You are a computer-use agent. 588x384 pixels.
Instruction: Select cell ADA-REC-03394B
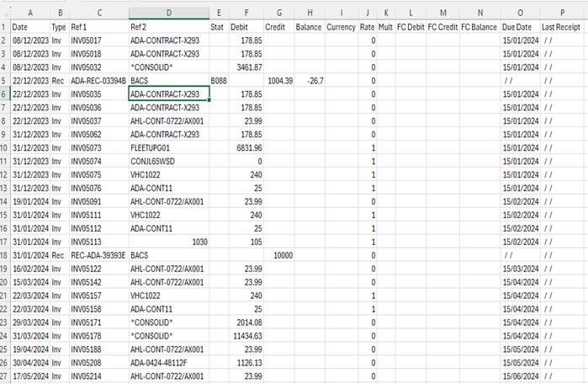coord(99,81)
